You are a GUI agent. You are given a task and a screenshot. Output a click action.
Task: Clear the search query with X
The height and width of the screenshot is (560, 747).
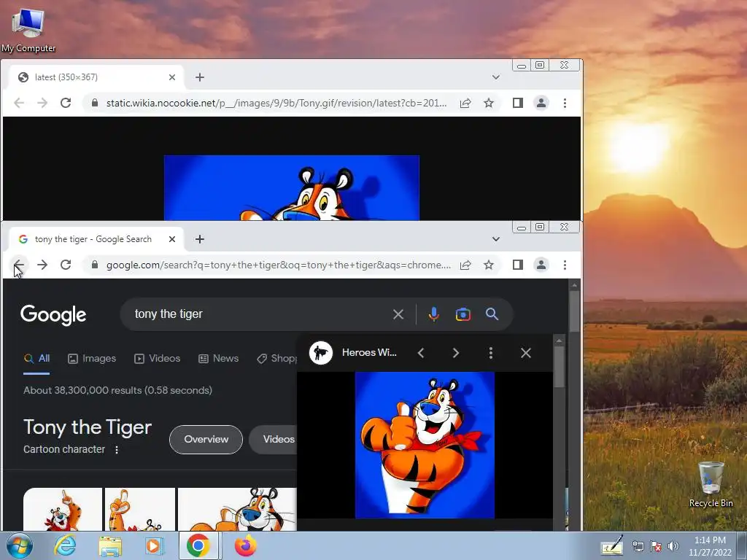pos(398,314)
